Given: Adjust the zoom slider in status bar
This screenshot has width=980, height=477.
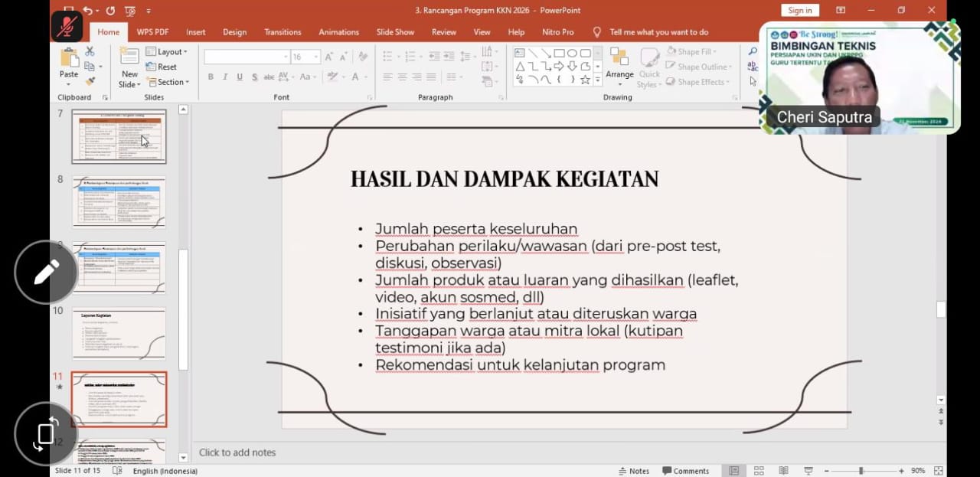Looking at the screenshot, I should click(861, 471).
